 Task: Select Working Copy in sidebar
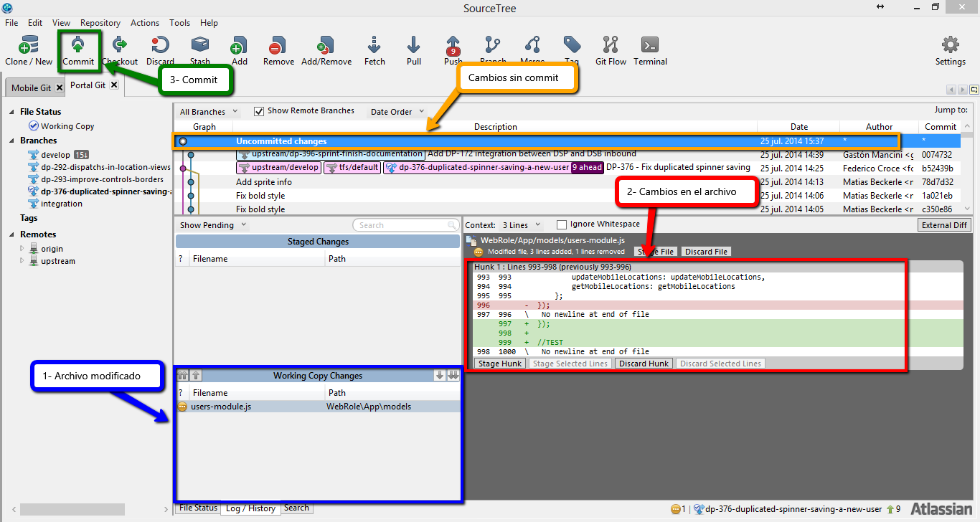click(67, 126)
